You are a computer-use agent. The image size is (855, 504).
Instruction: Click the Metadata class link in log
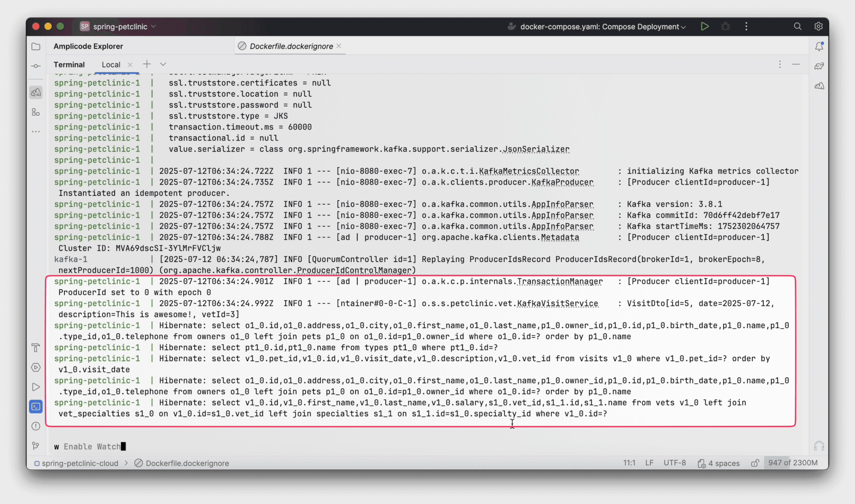coord(560,237)
